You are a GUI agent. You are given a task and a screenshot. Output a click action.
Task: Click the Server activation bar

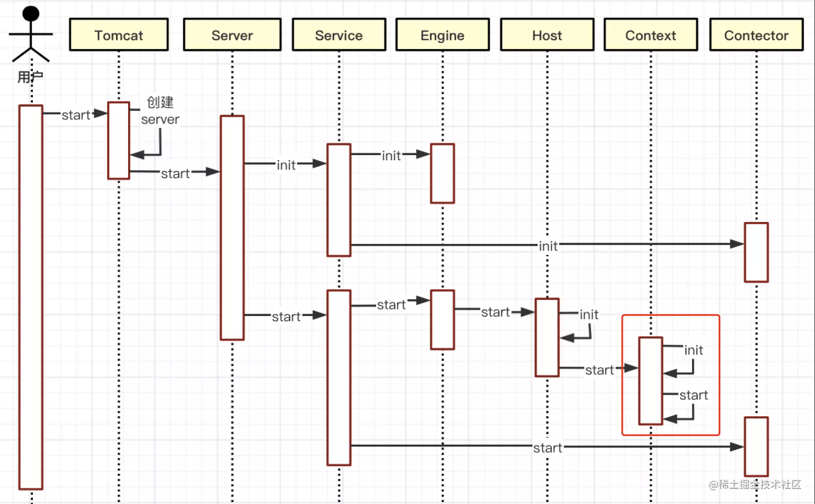pyautogui.click(x=232, y=228)
